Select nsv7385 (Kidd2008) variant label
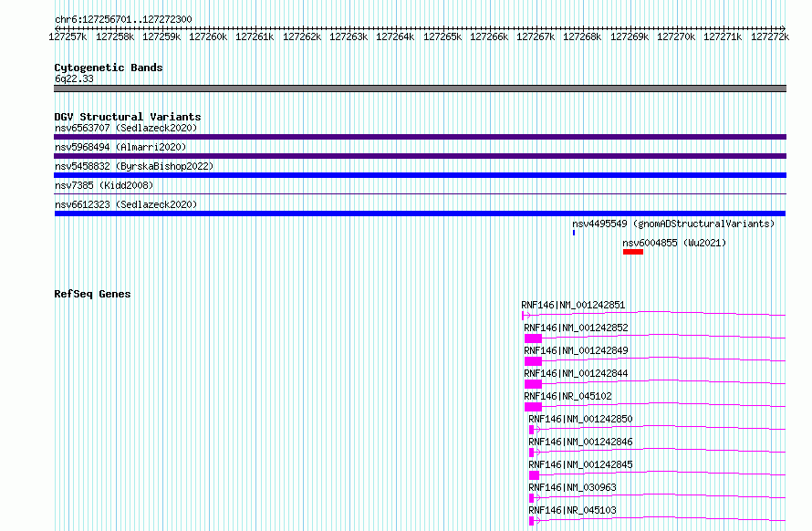This screenshot has height=531, width=812. click(104, 185)
